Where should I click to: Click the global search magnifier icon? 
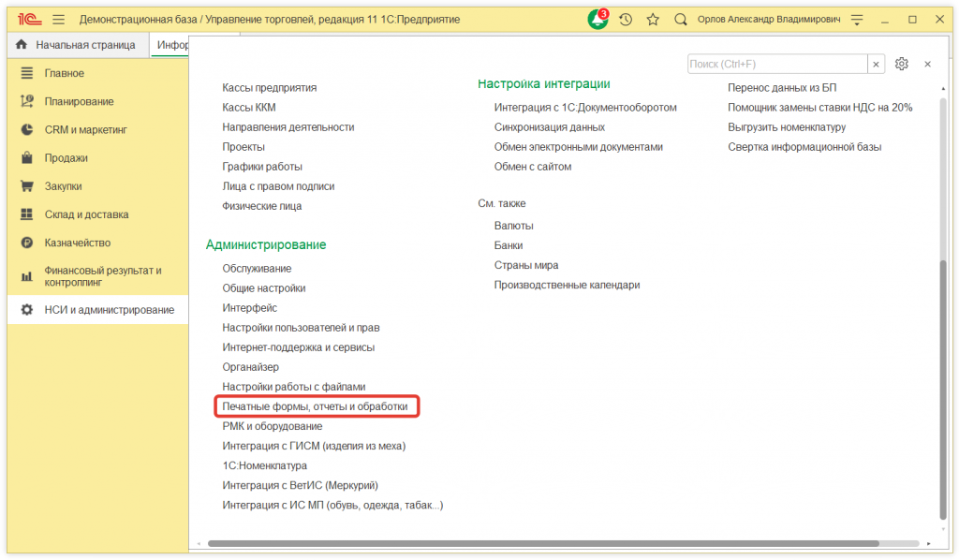[681, 19]
